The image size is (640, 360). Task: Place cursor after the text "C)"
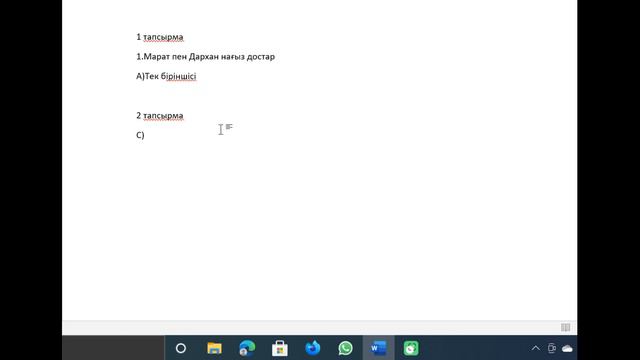[x=145, y=135]
